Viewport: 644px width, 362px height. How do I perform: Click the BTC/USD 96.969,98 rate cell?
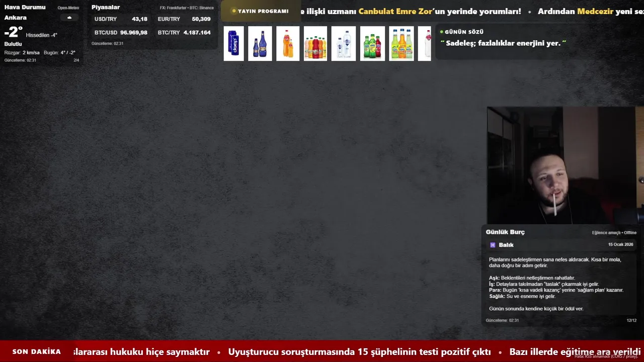pos(121,33)
